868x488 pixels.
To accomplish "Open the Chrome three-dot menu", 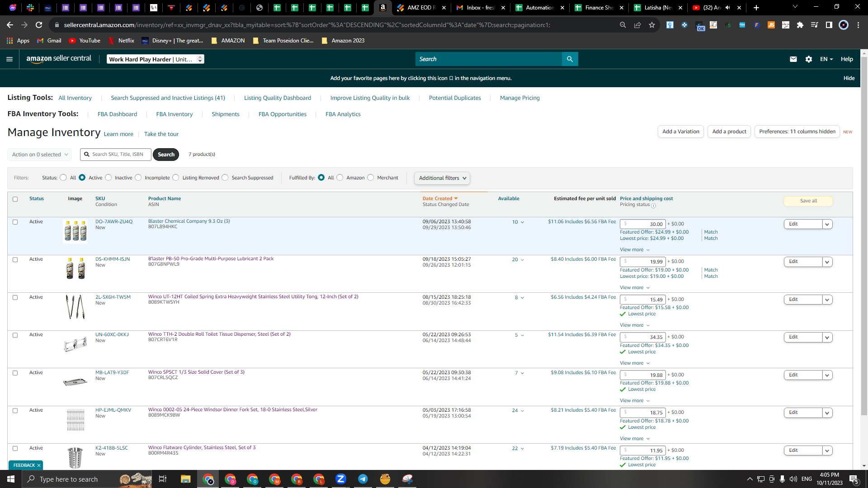I will [x=858, y=25].
